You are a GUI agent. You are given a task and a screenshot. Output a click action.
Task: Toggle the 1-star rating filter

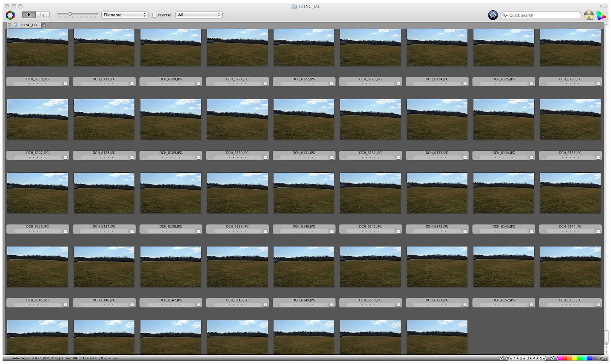point(516,358)
